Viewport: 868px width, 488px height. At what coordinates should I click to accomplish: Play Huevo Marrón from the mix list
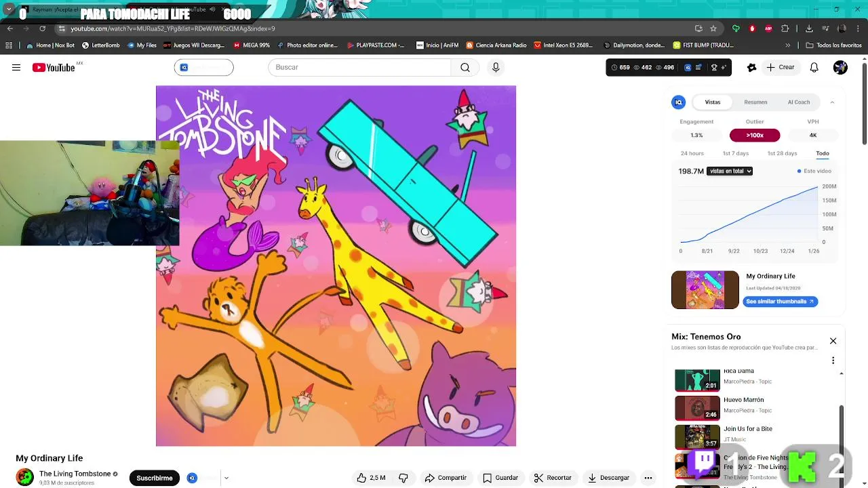coord(756,408)
